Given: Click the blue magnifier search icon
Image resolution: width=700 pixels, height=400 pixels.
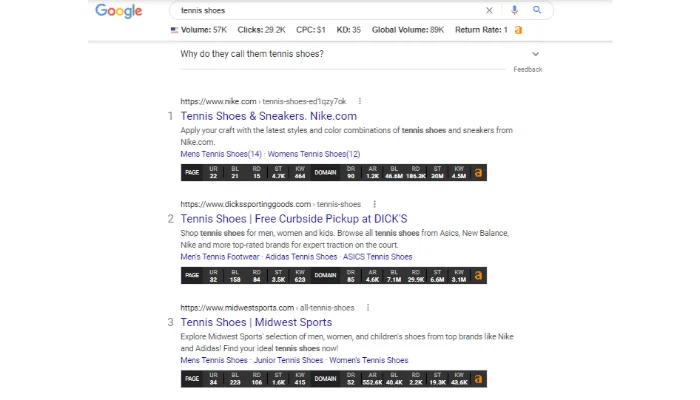Looking at the screenshot, I should (537, 10).
